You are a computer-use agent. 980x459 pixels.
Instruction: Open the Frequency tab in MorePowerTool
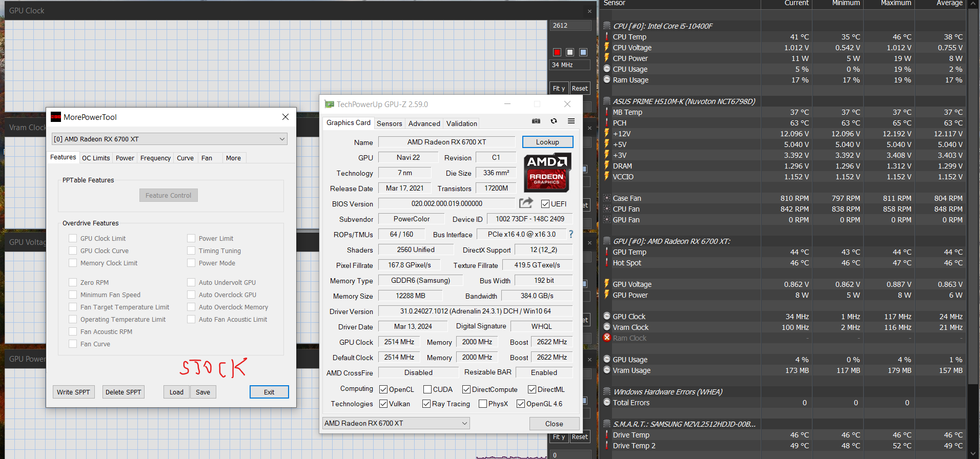click(155, 158)
